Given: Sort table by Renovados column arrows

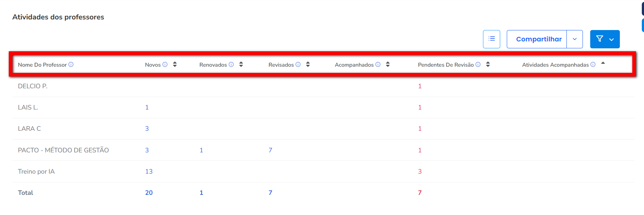Looking at the screenshot, I should (241, 64).
